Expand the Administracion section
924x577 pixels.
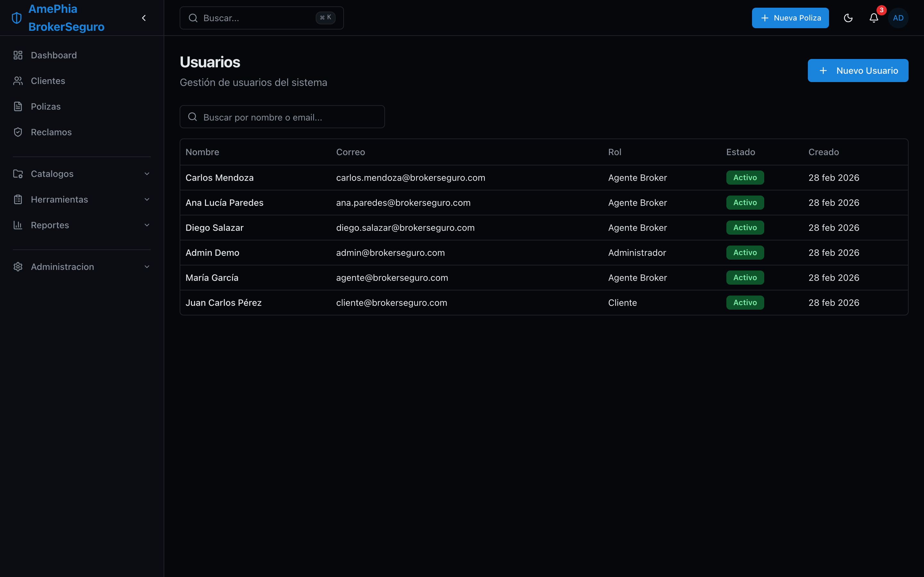pyautogui.click(x=82, y=267)
